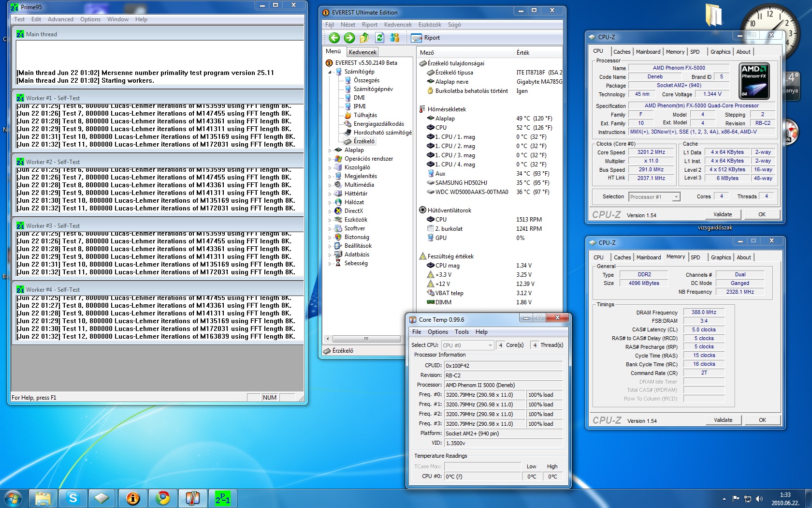Click the Up level arrow icon in EVEREST
The width and height of the screenshot is (812, 508).
point(364,38)
